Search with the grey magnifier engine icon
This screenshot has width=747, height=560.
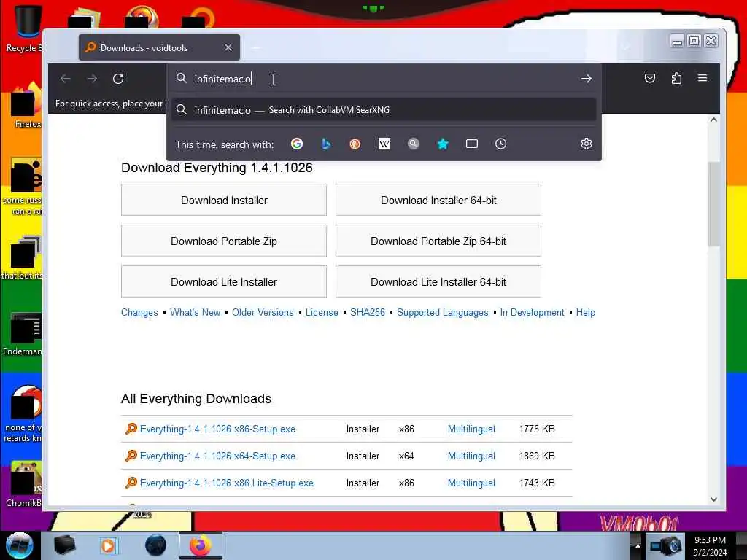414,144
